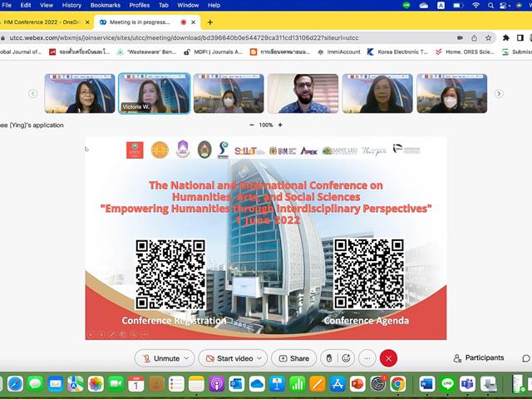Open the Korea Electronic T... bookmark
This screenshot has height=399, width=532.
[x=397, y=52]
